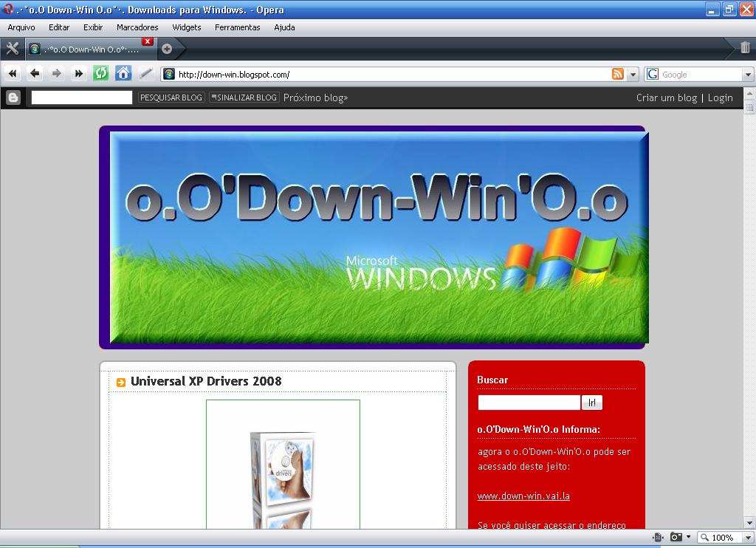Click the PESQUISAR BLOG button
Image resolution: width=756 pixels, height=548 pixels.
coord(171,97)
